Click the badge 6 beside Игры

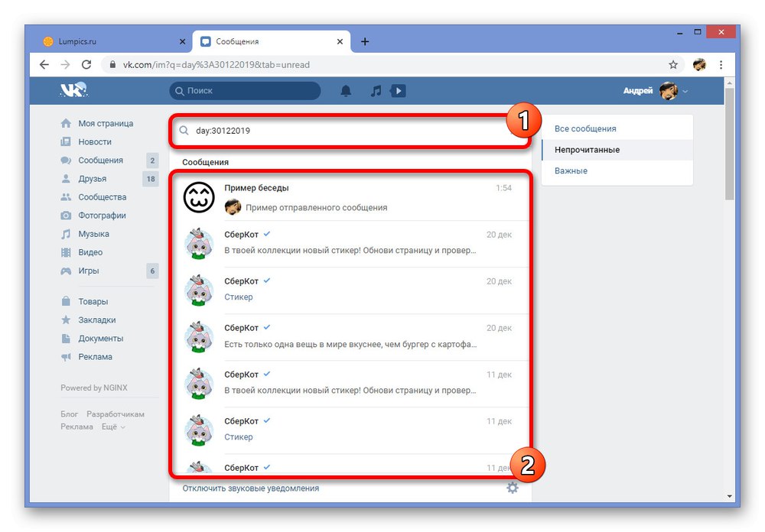pyautogui.click(x=152, y=271)
